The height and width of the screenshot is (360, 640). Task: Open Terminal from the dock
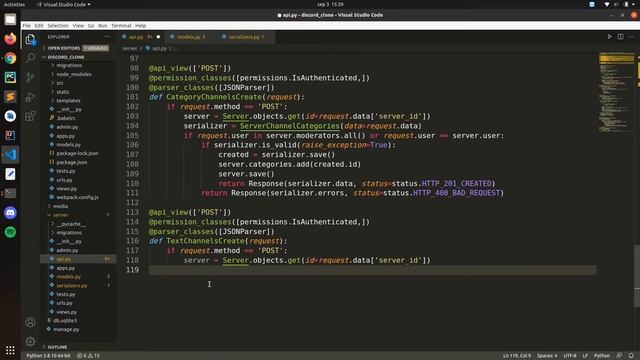[x=10, y=193]
